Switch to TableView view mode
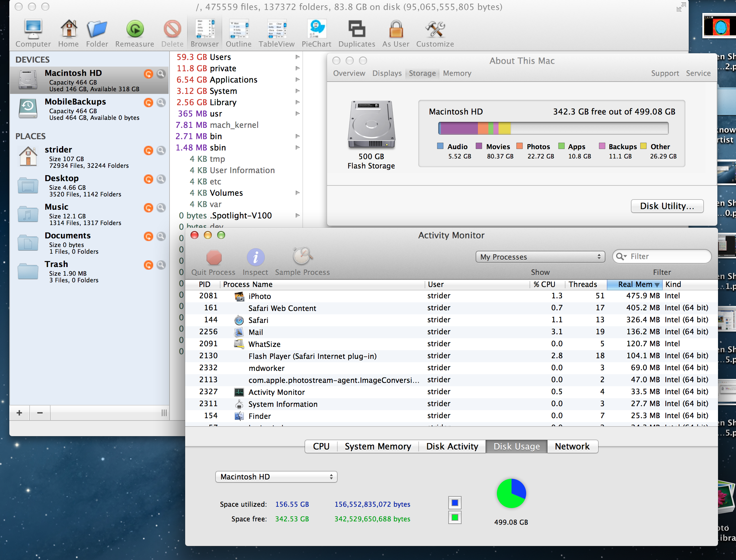Image resolution: width=736 pixels, height=560 pixels. click(x=276, y=29)
